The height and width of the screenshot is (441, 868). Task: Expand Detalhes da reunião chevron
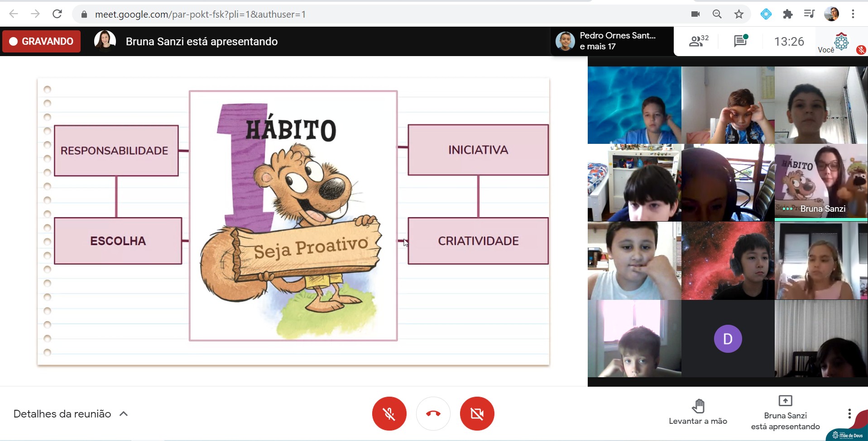(x=124, y=414)
